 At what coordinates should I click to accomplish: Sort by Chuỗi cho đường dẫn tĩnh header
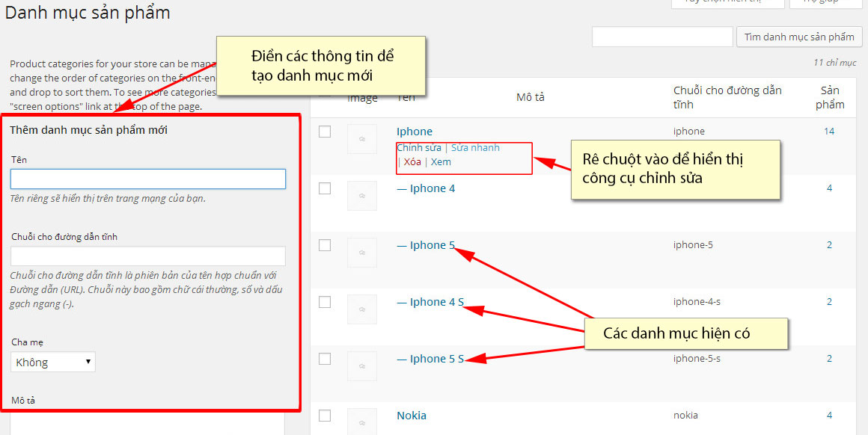(727, 97)
